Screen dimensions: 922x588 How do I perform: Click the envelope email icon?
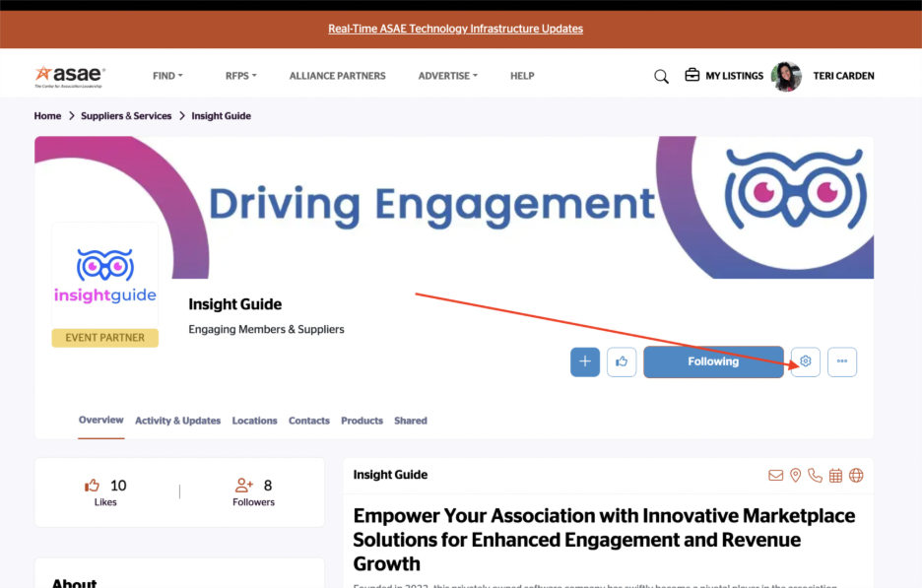coord(776,476)
